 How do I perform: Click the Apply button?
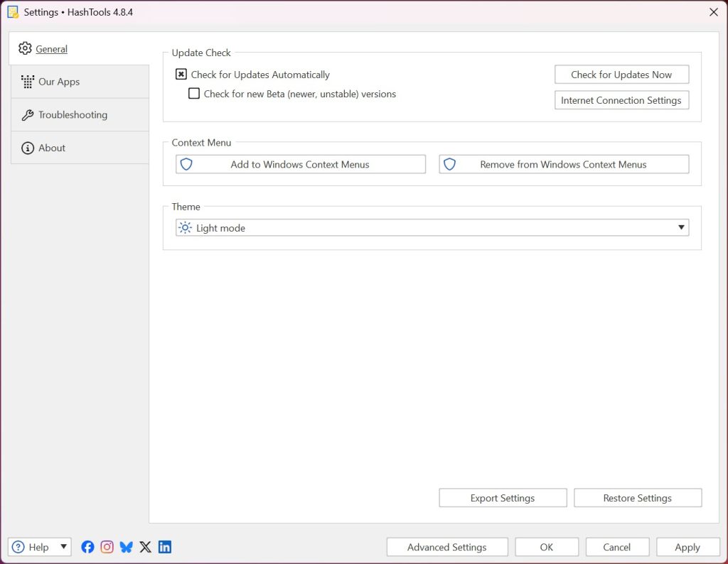(687, 547)
